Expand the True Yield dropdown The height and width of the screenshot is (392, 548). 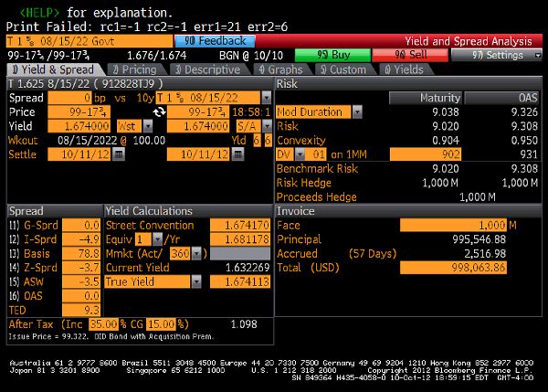pos(195,282)
